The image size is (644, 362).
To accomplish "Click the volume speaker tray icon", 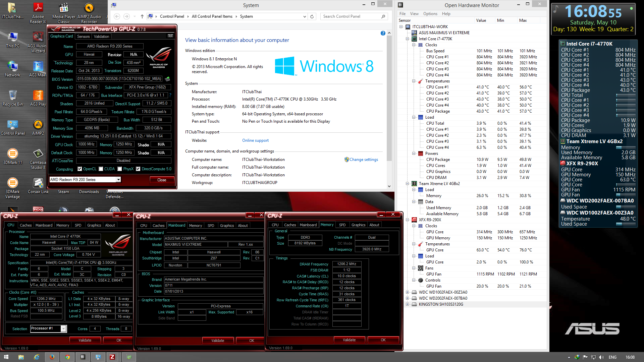I will click(601, 357).
